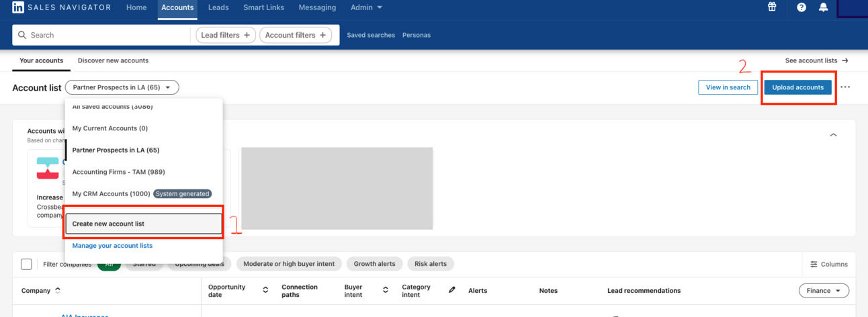Toggle the Risk alerts filter chip
868x317 pixels.
tap(431, 264)
